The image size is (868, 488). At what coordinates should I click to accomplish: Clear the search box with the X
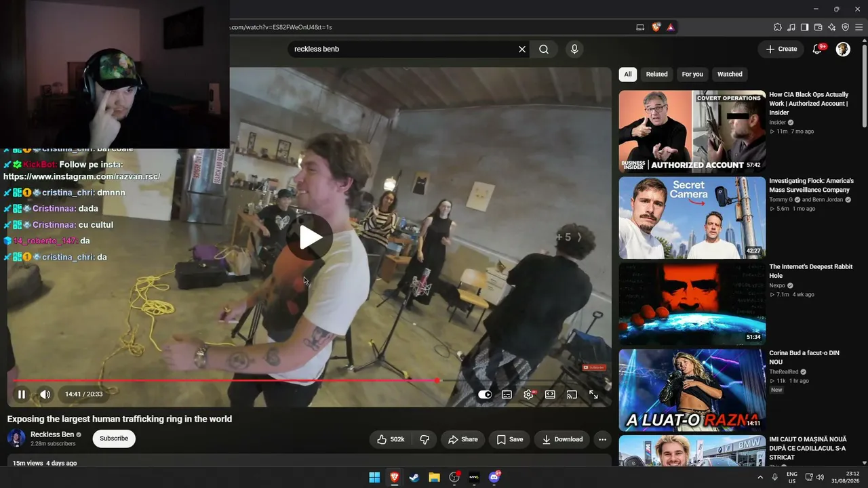point(522,49)
